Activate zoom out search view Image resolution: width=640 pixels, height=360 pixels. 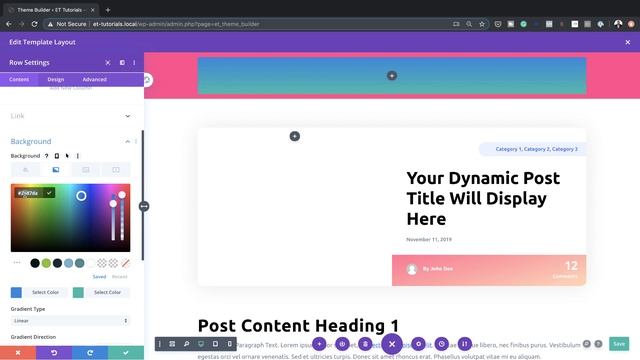(187, 344)
